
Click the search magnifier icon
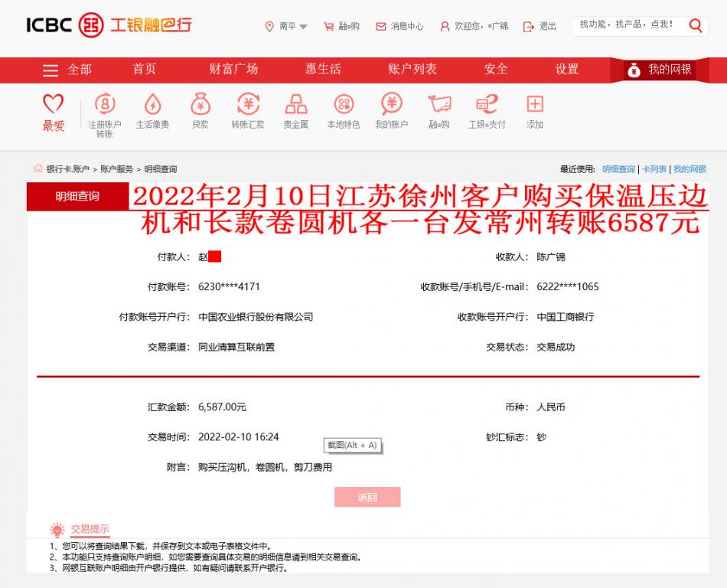pos(695,25)
